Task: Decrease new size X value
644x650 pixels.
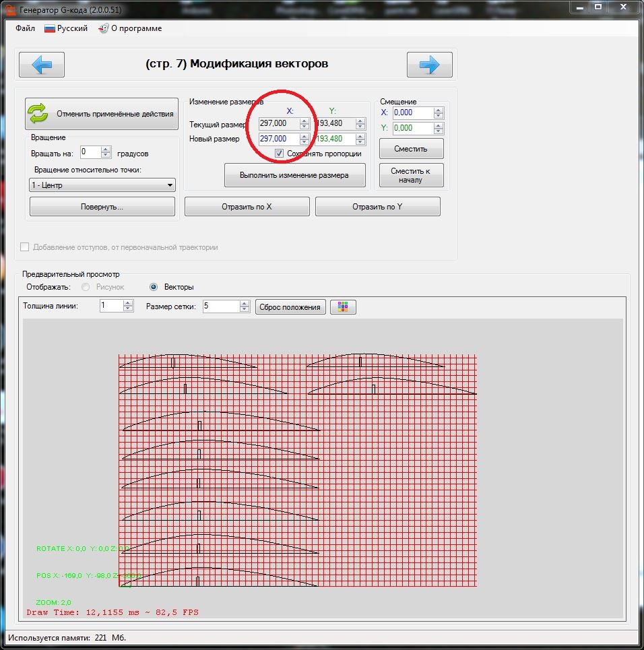Action: [304, 141]
